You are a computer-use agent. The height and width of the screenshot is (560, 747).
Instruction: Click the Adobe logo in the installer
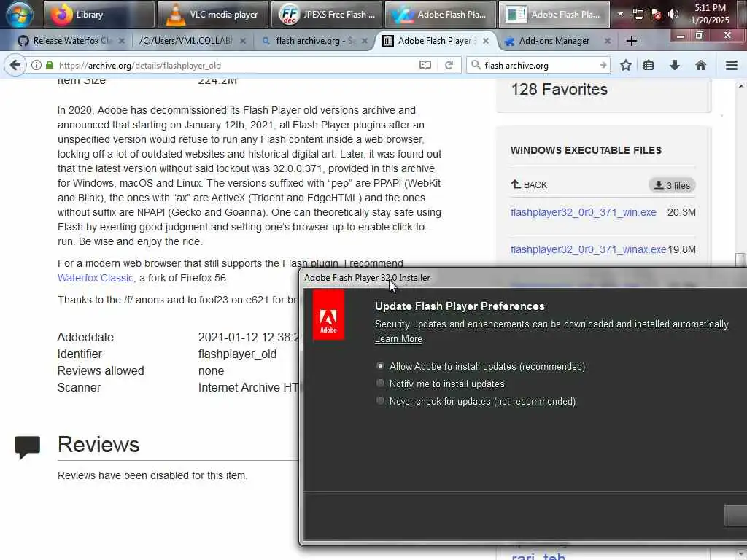[x=328, y=315]
